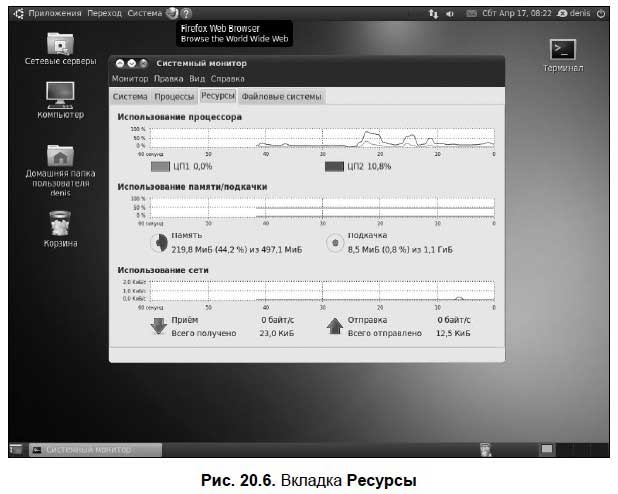The image size is (618, 494).
Task: Switch to the Процессы tab
Action: pyautogui.click(x=174, y=97)
